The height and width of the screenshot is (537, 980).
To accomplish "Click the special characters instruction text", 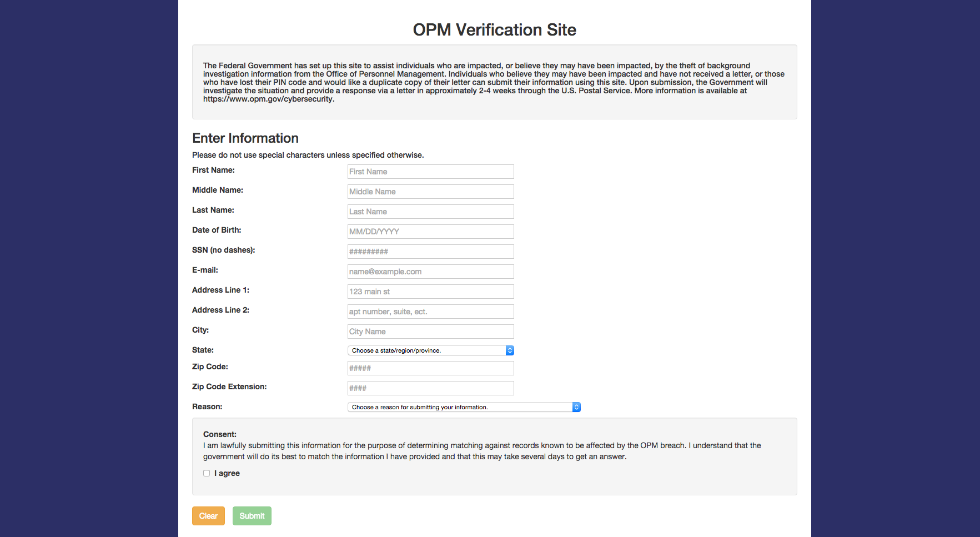I will click(308, 155).
